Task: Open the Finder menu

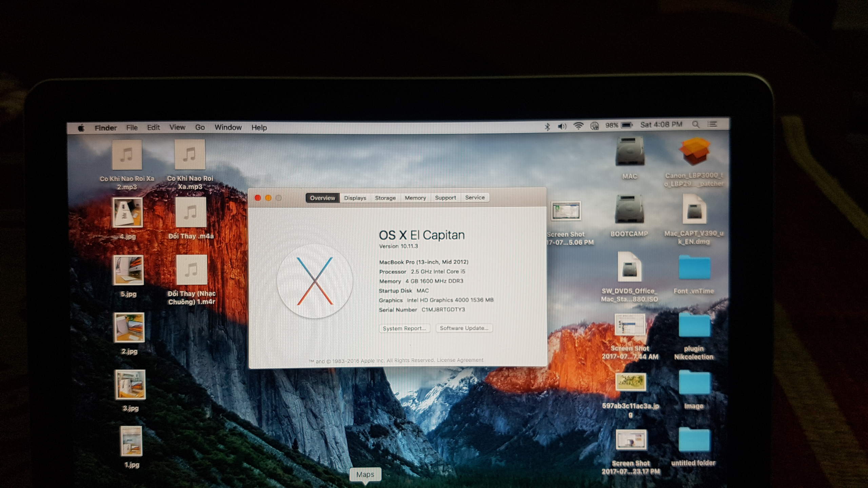Action: click(x=105, y=128)
